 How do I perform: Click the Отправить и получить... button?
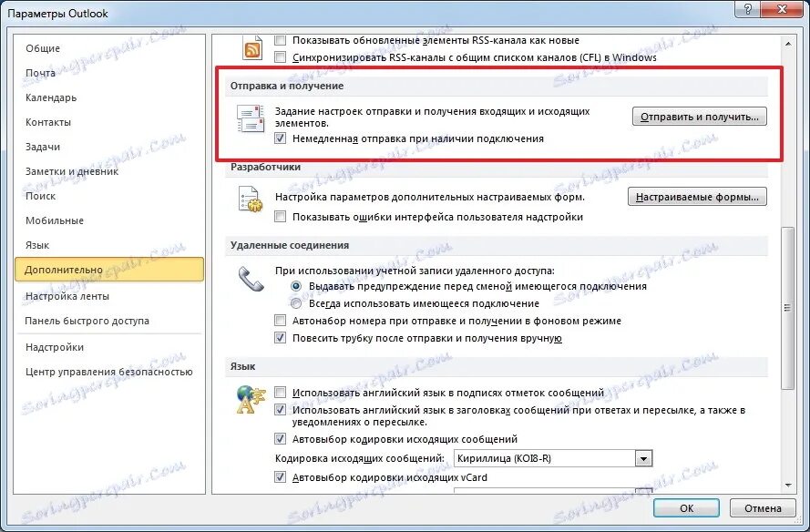(700, 117)
